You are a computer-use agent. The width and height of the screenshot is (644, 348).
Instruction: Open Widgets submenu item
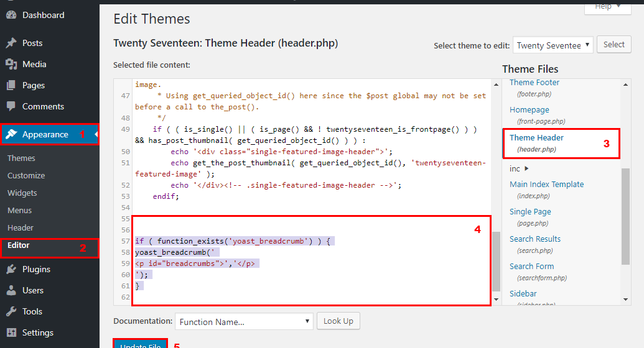(x=22, y=193)
